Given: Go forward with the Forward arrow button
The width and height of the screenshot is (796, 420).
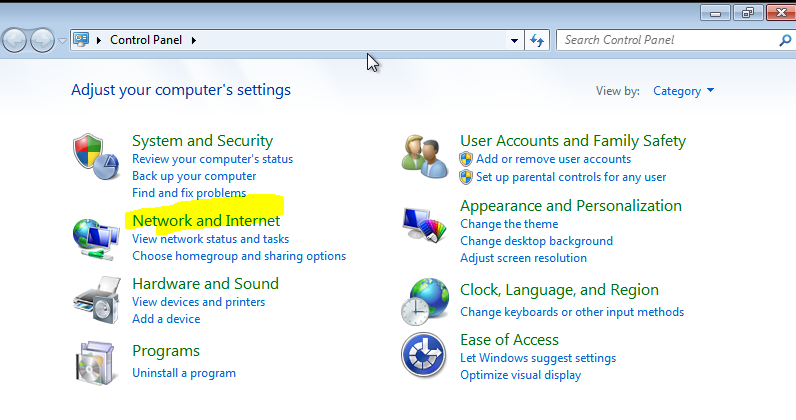Looking at the screenshot, I should (x=42, y=40).
